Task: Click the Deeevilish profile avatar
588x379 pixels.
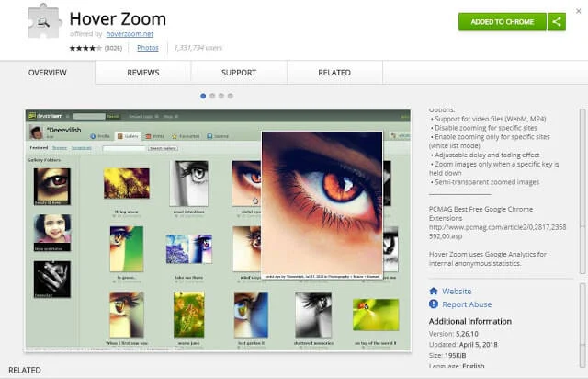Action: (37, 132)
